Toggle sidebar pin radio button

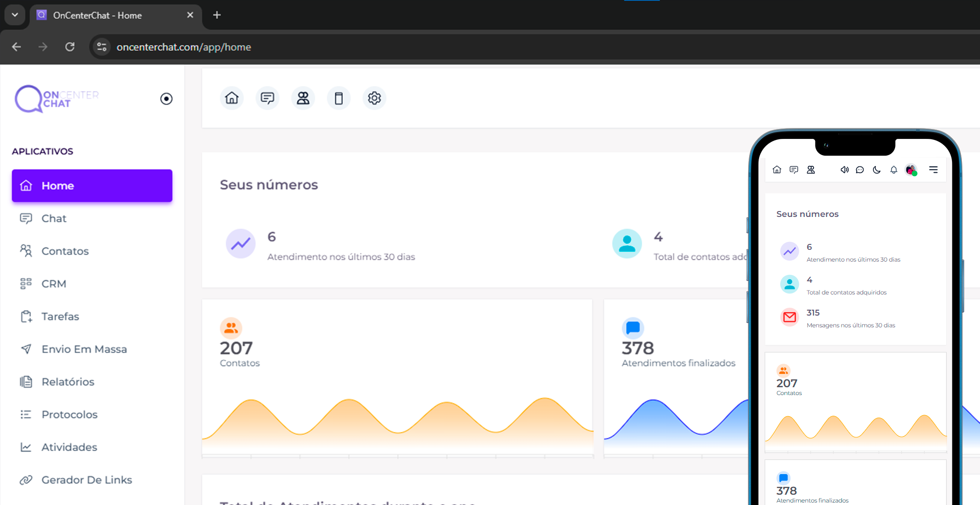(x=166, y=99)
